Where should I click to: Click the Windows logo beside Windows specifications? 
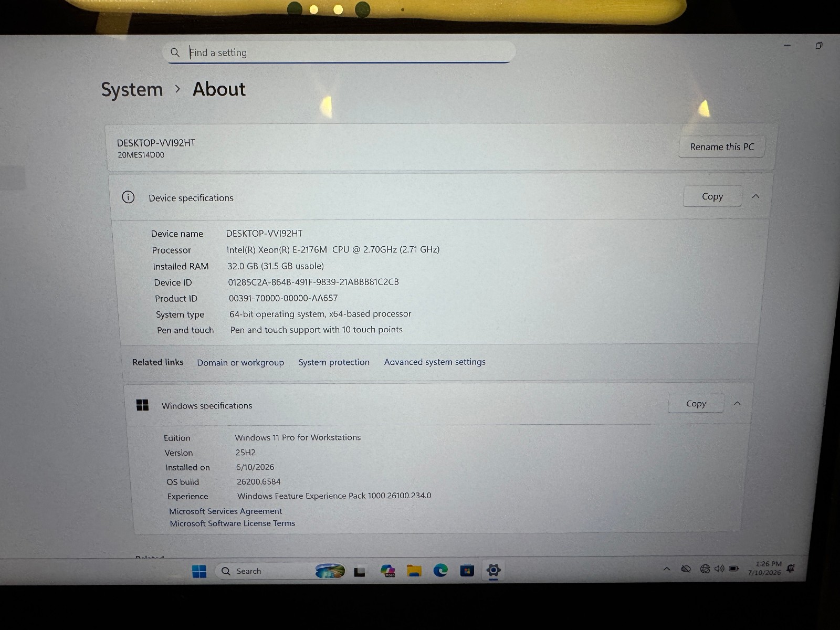(x=142, y=405)
